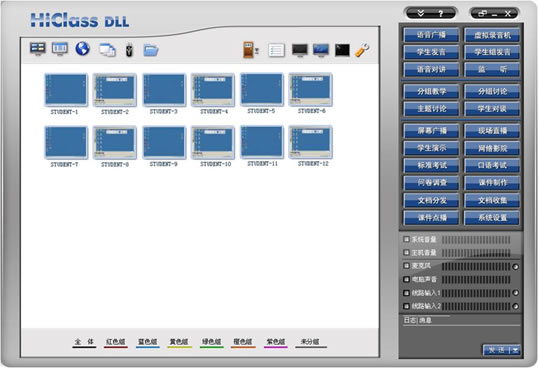The width and height of the screenshot is (539, 369).
Task: Toggle the 麦克风 checkbox
Action: point(406,266)
